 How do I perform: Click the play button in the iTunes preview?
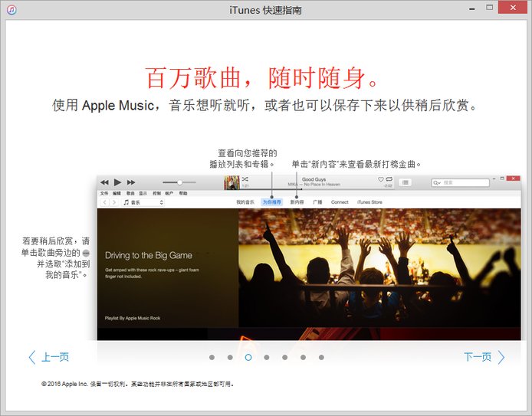(117, 182)
